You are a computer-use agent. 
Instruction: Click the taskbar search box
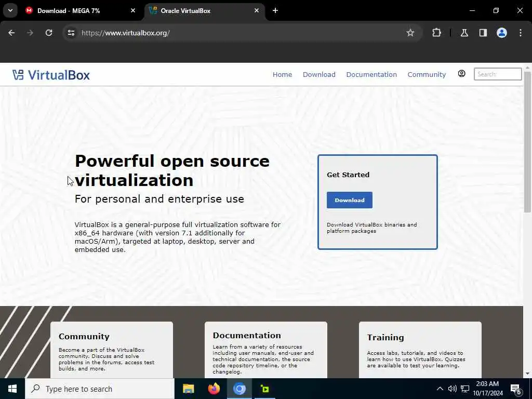[x=100, y=389]
